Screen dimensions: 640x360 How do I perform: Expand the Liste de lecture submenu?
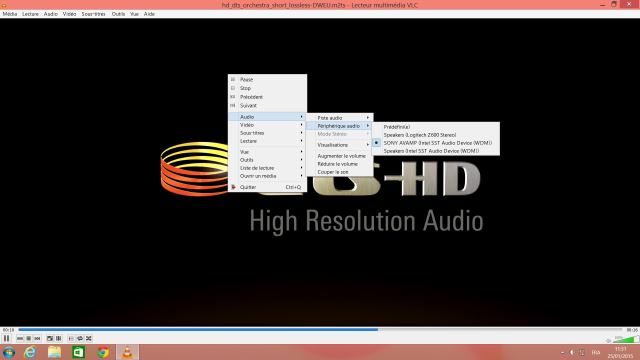click(267, 168)
